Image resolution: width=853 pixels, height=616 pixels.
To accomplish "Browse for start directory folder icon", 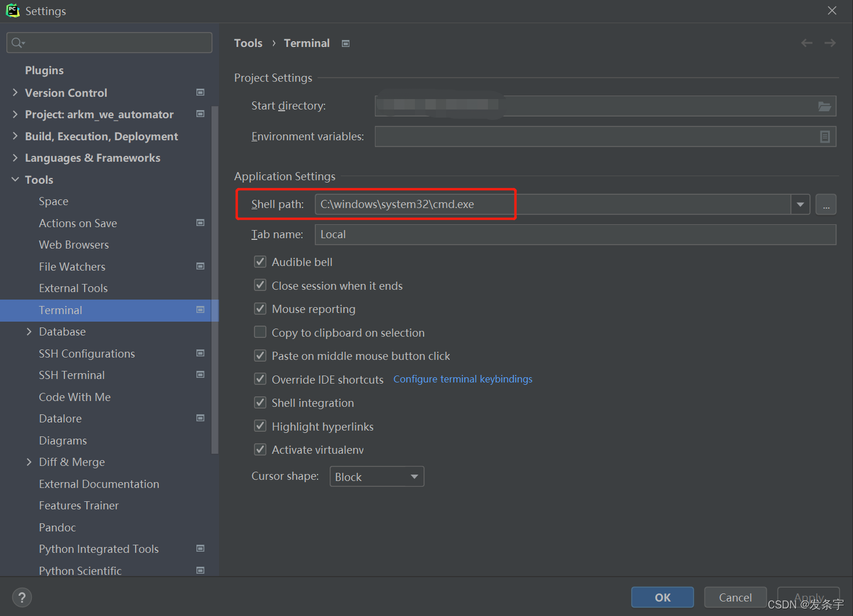I will click(x=825, y=106).
